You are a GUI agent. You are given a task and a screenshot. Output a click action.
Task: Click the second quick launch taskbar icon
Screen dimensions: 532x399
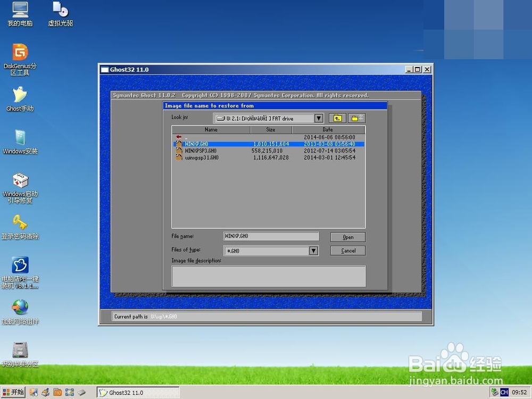coord(45,393)
